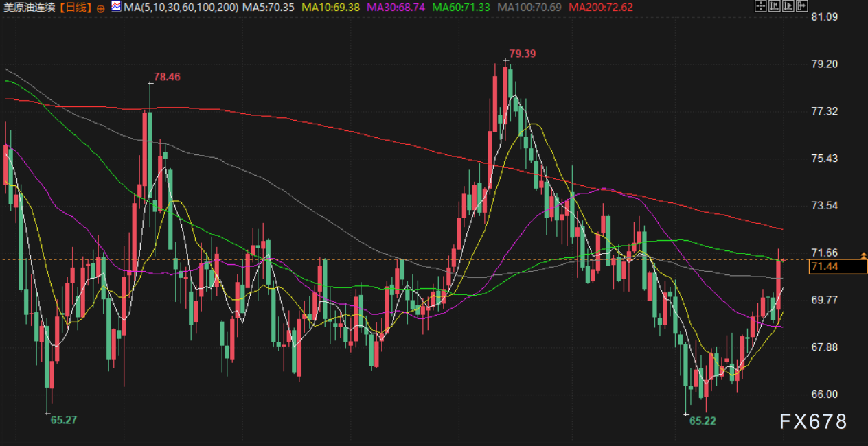Select the purple MA30:68.74 legend label

[x=396, y=8]
